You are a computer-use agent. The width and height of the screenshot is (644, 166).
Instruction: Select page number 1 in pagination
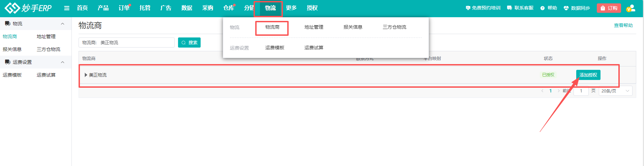click(551, 91)
